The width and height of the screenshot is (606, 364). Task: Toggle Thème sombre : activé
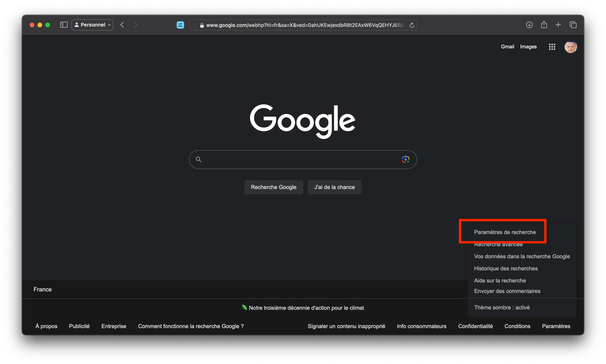pyautogui.click(x=502, y=307)
